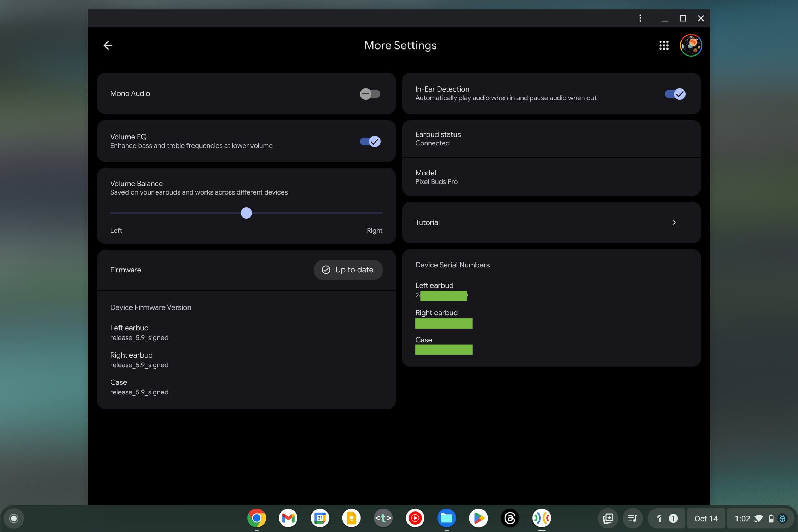
Task: Open the account profile avatar
Action: (690, 45)
